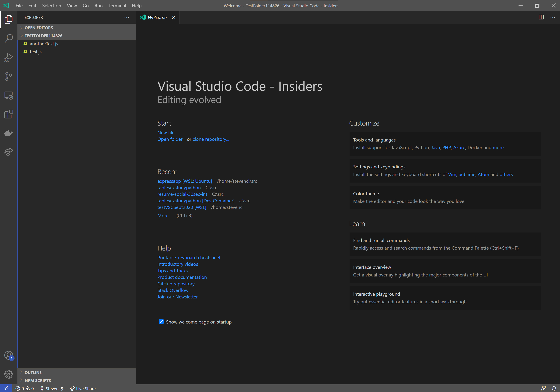Expand the NPM SCRIPTS section
This screenshot has height=392, width=560.
click(38, 380)
